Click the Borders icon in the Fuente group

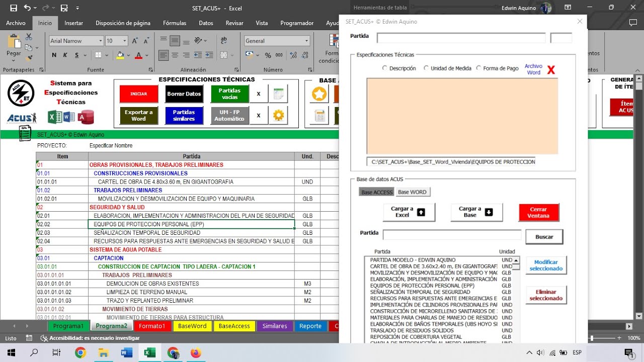pos(99,55)
